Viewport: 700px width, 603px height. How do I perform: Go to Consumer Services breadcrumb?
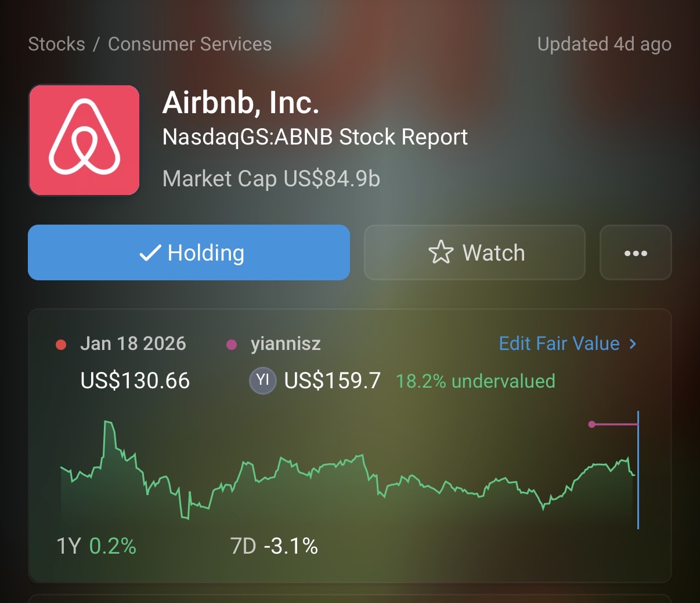pos(189,44)
